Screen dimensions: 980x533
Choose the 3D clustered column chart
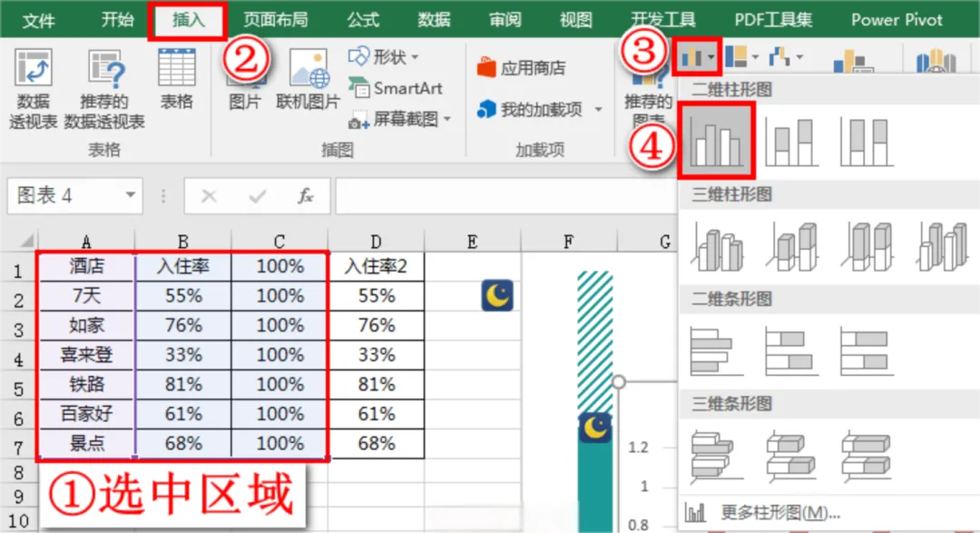click(x=717, y=247)
